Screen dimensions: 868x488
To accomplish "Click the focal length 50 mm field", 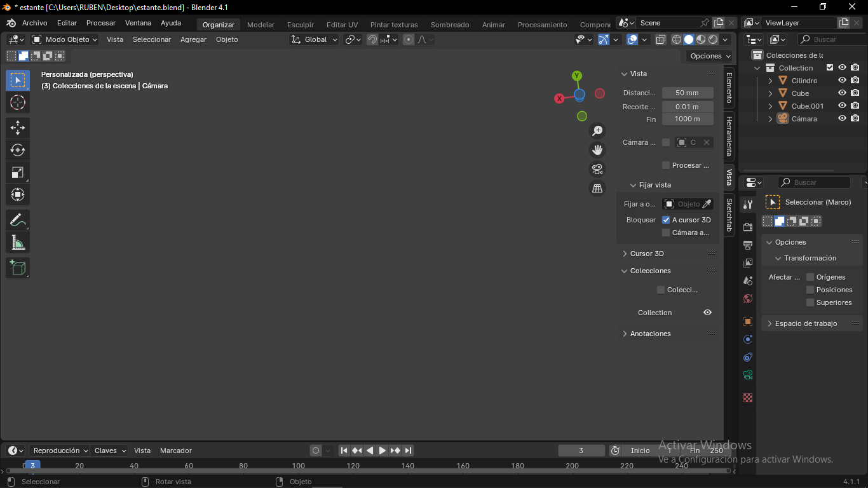I will point(688,93).
